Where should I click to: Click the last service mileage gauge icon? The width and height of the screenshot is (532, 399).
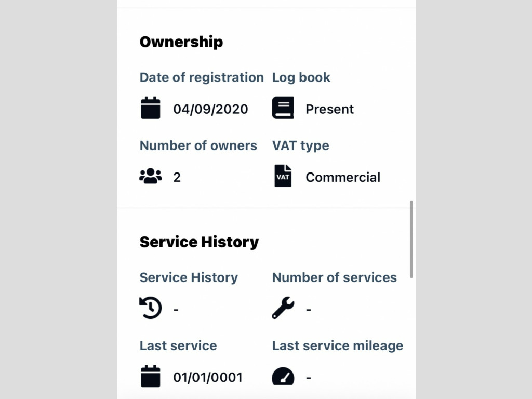(x=283, y=377)
